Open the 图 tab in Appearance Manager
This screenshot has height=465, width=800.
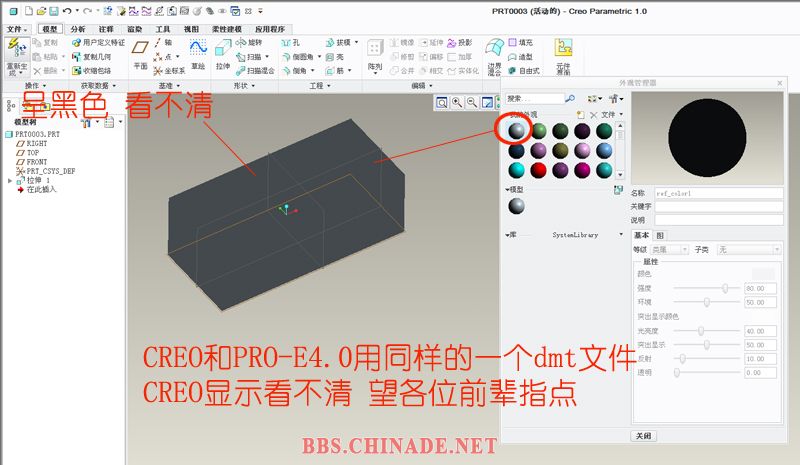click(x=660, y=235)
